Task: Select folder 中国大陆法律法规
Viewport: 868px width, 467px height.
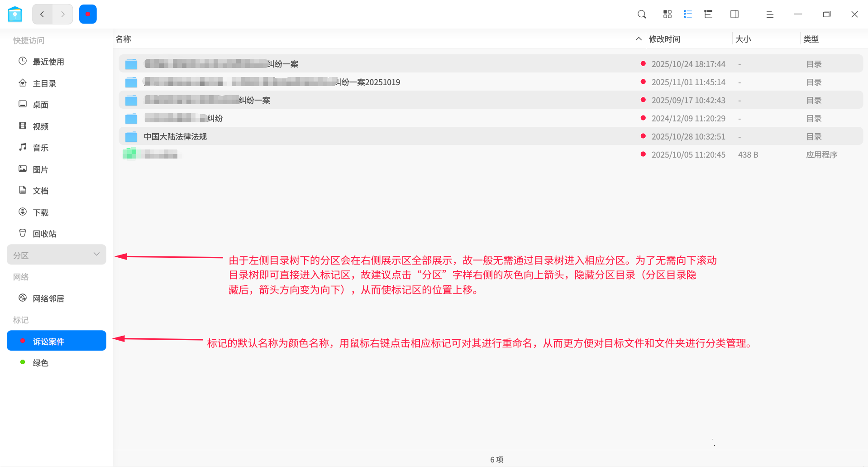Action: pyautogui.click(x=491, y=136)
